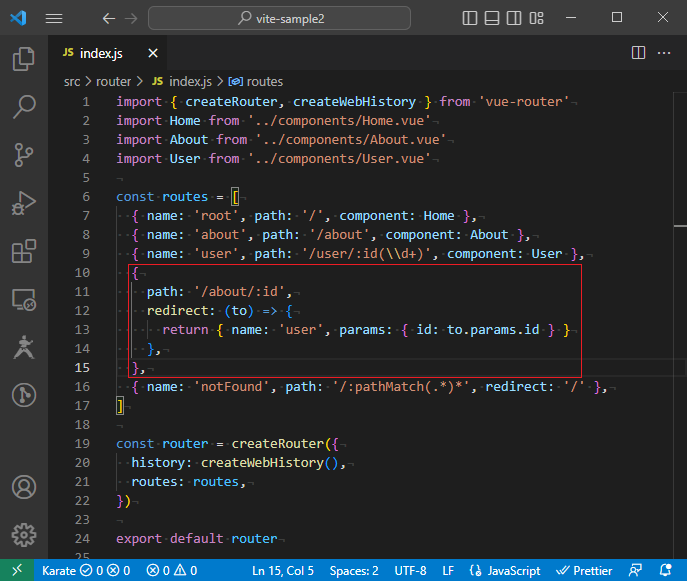Image resolution: width=687 pixels, height=581 pixels.
Task: Click 'export default router' line
Action: (x=197, y=538)
